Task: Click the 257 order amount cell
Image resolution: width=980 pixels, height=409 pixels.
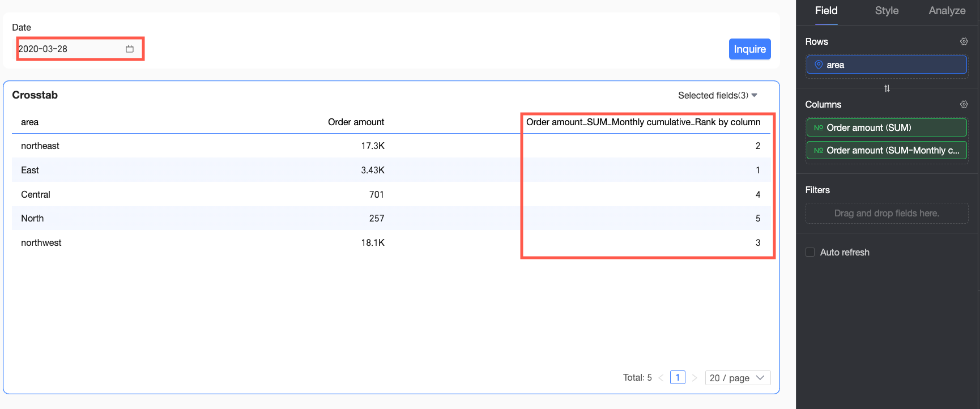Action: 377,219
